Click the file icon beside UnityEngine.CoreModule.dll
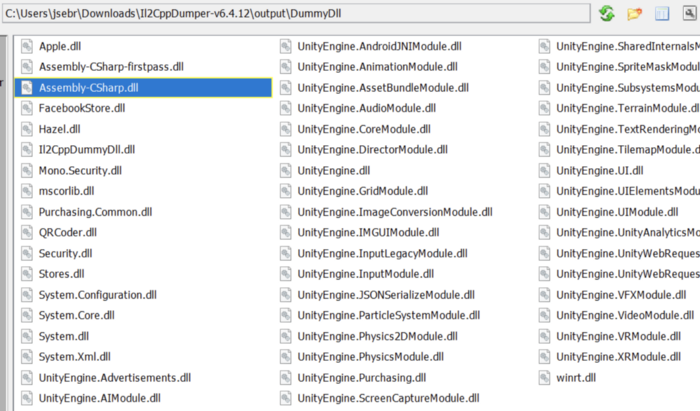Image resolution: width=700 pixels, height=411 pixels. click(286, 129)
